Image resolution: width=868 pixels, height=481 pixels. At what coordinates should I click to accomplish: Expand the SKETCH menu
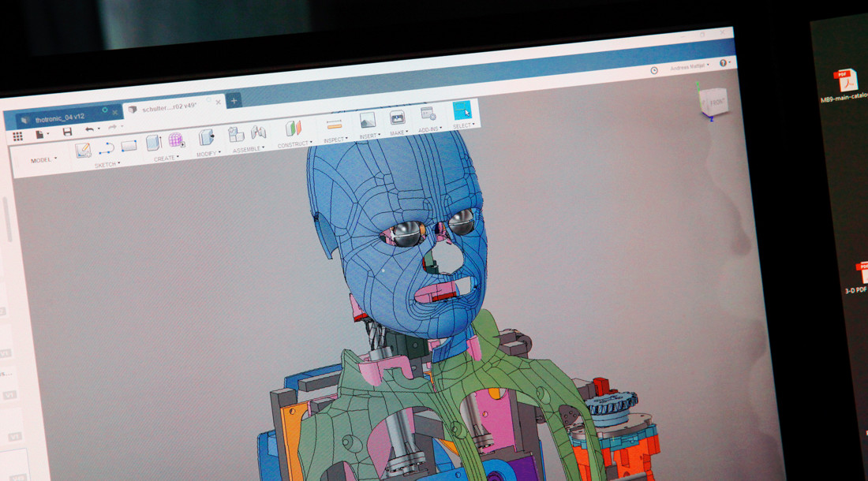[107, 165]
